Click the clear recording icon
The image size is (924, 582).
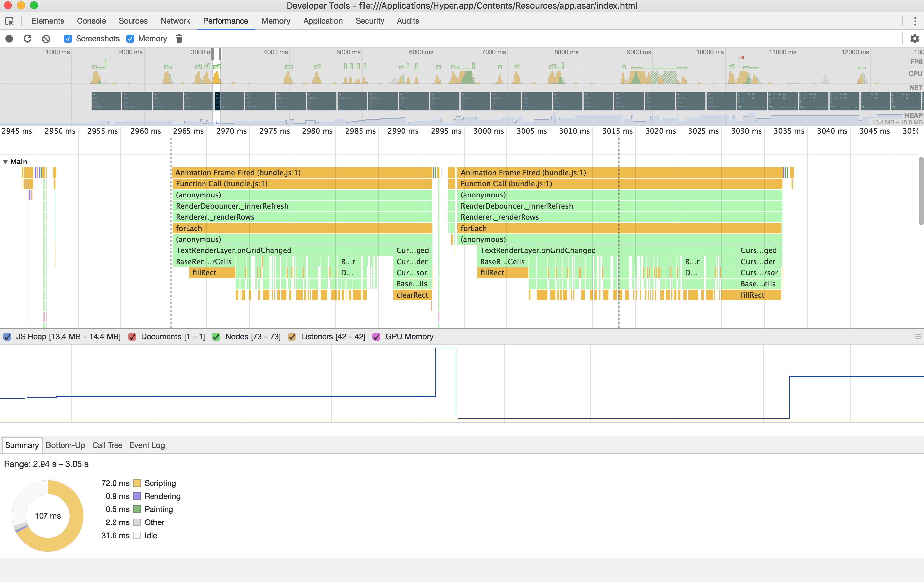pos(46,39)
